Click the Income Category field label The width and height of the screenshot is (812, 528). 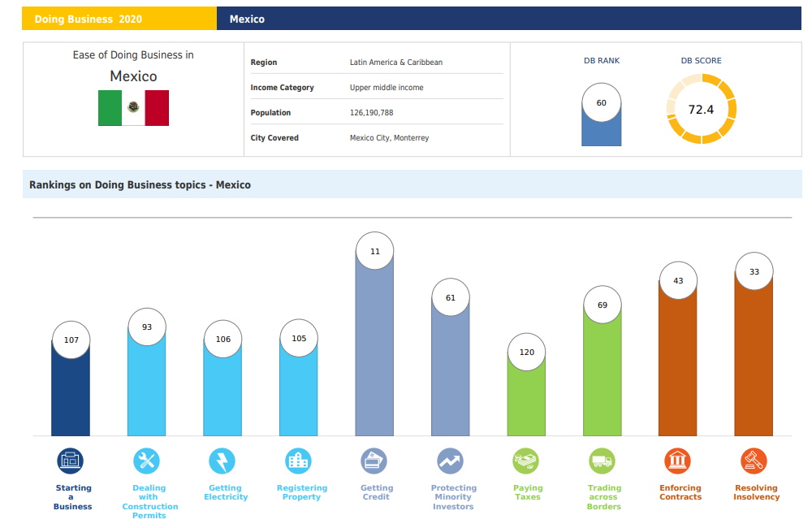[283, 88]
